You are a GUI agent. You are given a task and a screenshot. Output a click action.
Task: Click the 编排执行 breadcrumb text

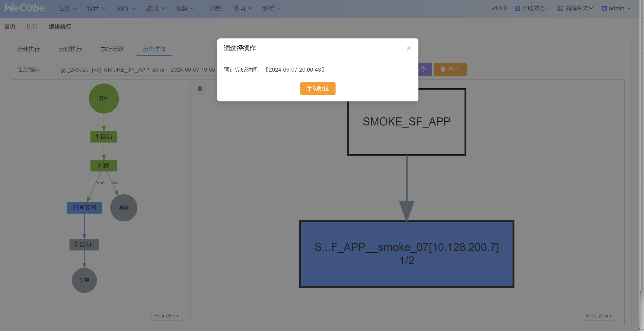click(60, 26)
